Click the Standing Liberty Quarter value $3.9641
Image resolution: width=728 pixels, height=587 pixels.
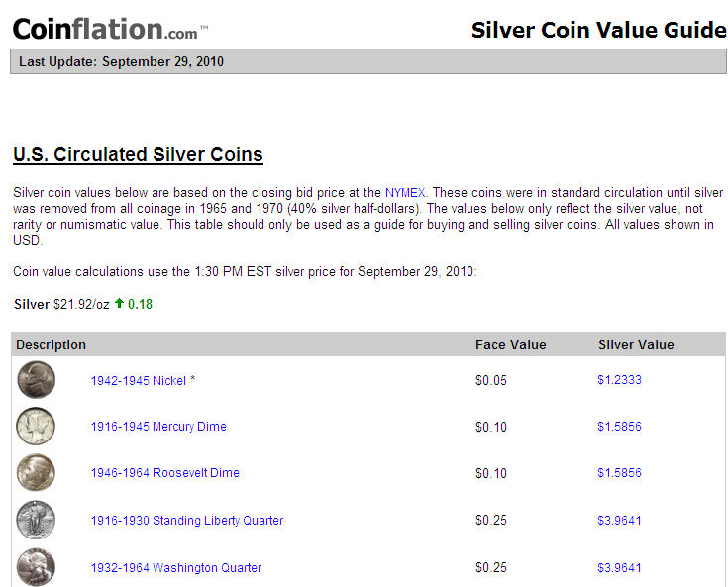point(619,520)
